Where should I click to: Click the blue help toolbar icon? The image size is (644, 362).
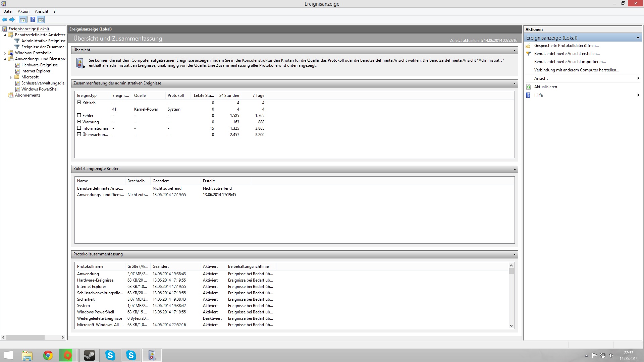tap(33, 19)
